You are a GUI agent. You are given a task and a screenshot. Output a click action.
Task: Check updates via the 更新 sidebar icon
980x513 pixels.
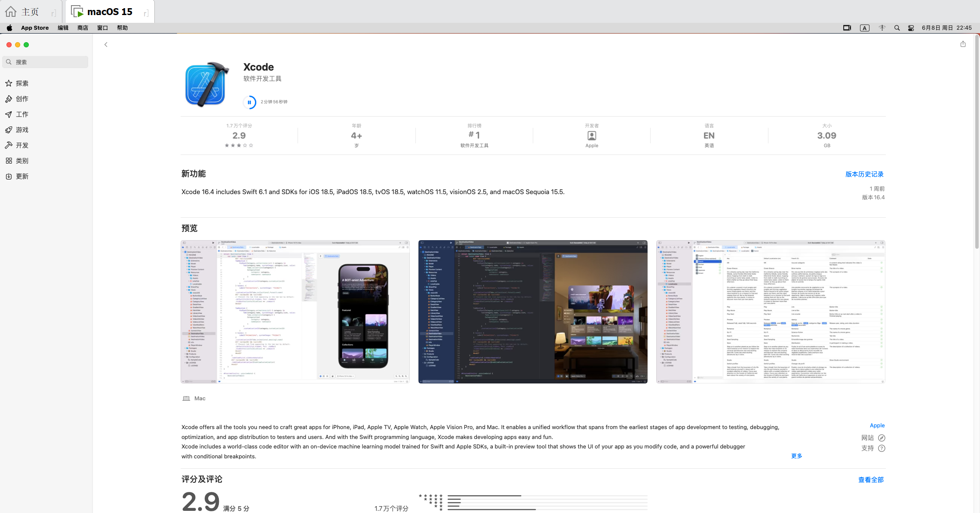22,176
